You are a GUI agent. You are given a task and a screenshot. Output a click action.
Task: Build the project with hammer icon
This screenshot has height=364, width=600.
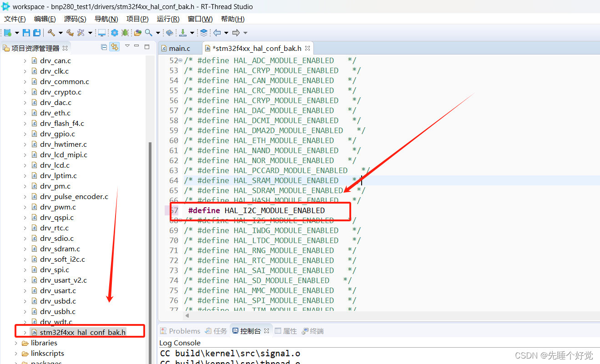coord(51,33)
